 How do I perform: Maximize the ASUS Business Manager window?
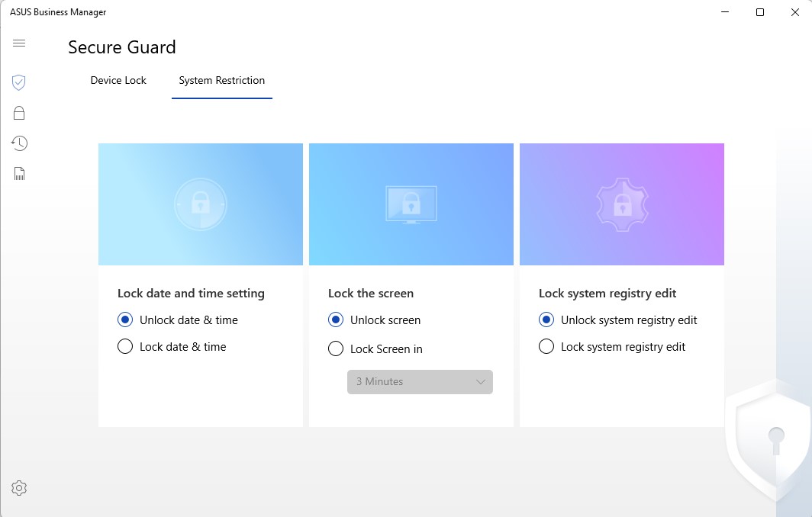[x=760, y=12]
